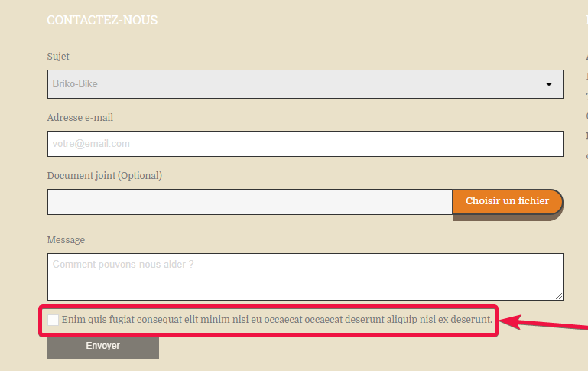Click the word deserunt ending the consent text
Screen dimensions: 588x371
click(471, 320)
